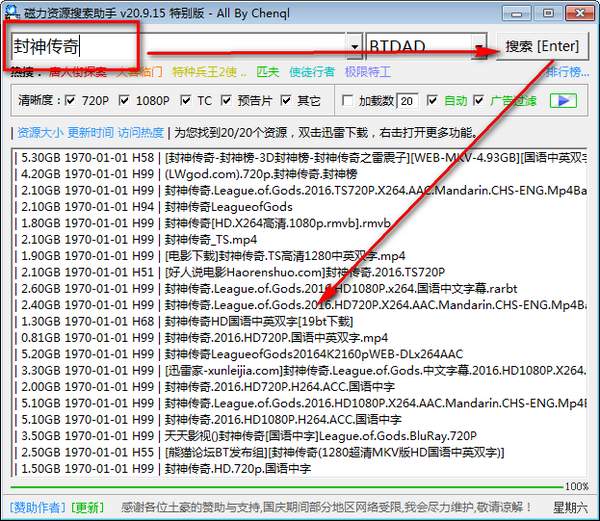Toggle the 自动 checkbox
Viewport: 600px width, 521px height.
[432, 101]
